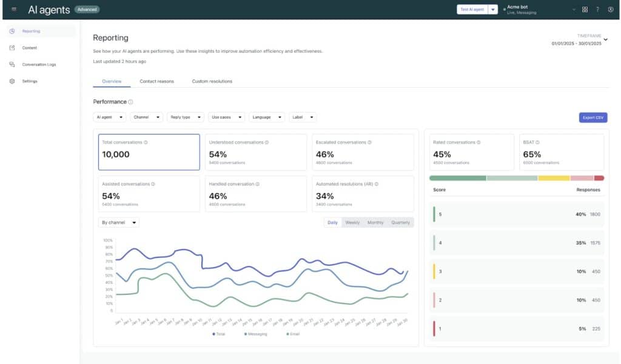Click the Settings gear icon

pyautogui.click(x=12, y=81)
